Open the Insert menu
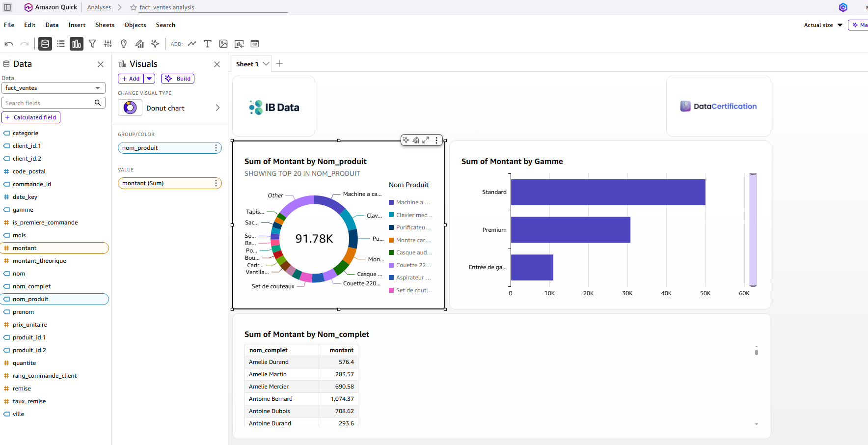Image resolution: width=868 pixels, height=445 pixels. coord(77,25)
